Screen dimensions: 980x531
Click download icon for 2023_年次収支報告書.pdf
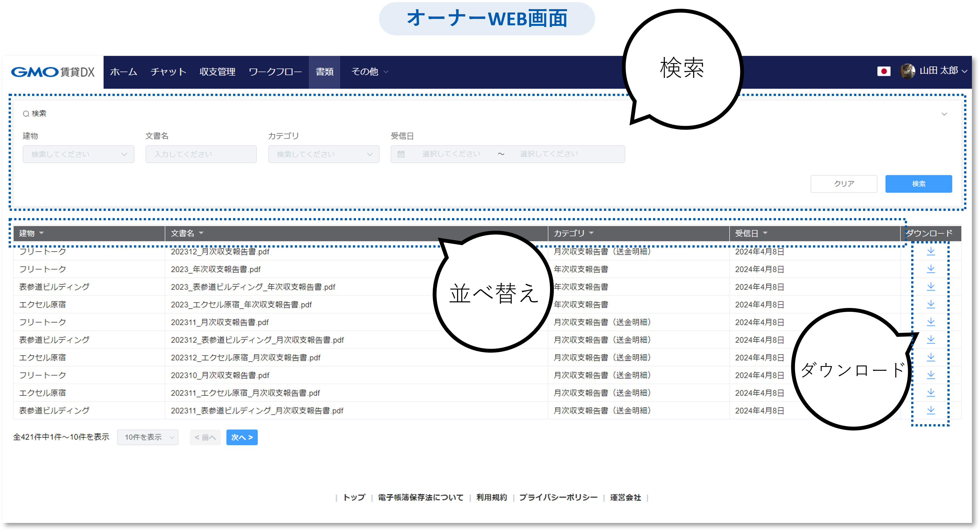[x=930, y=269]
